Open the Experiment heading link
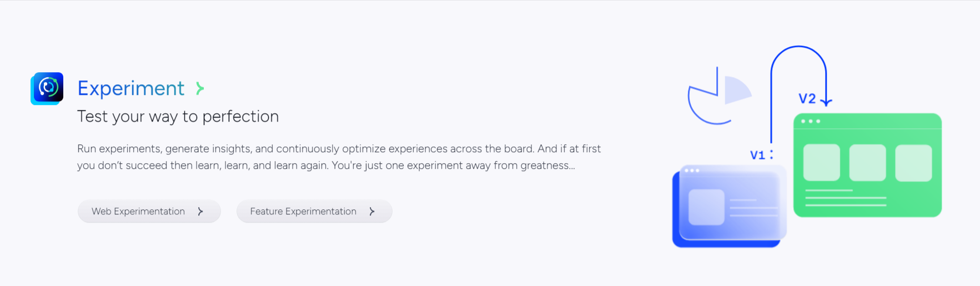Screen dimensions: 980x286 coord(131,88)
